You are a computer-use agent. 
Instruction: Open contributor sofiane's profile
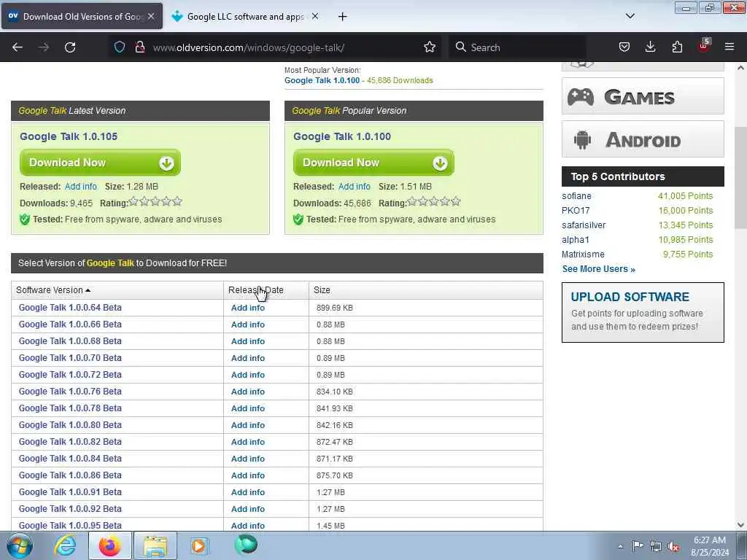[x=576, y=196]
